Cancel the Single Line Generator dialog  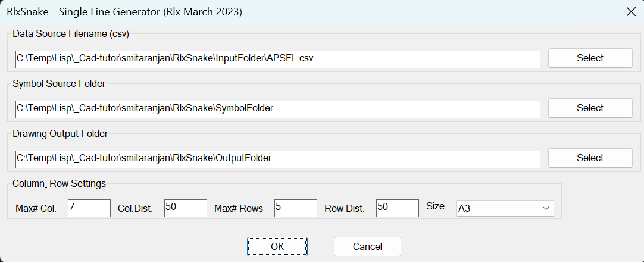coord(367,246)
